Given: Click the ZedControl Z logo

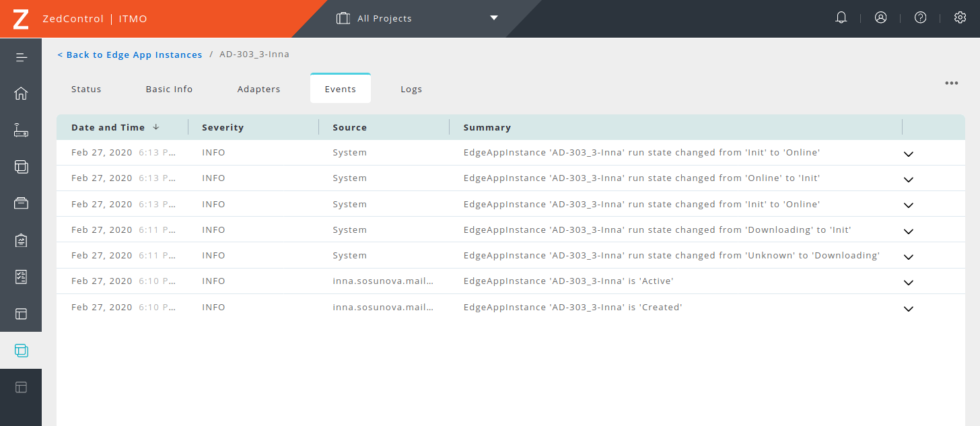Looking at the screenshot, I should pyautogui.click(x=21, y=19).
